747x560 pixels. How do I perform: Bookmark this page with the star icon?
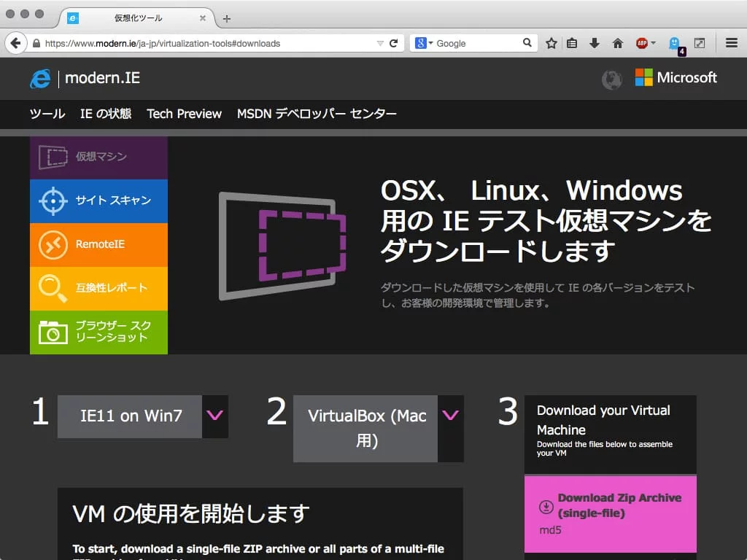pyautogui.click(x=551, y=43)
